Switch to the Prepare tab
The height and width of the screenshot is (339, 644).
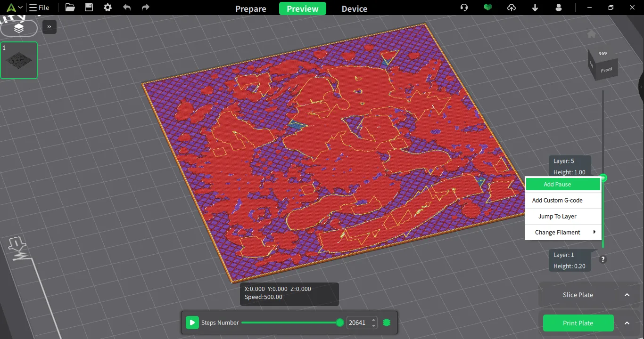(x=251, y=8)
